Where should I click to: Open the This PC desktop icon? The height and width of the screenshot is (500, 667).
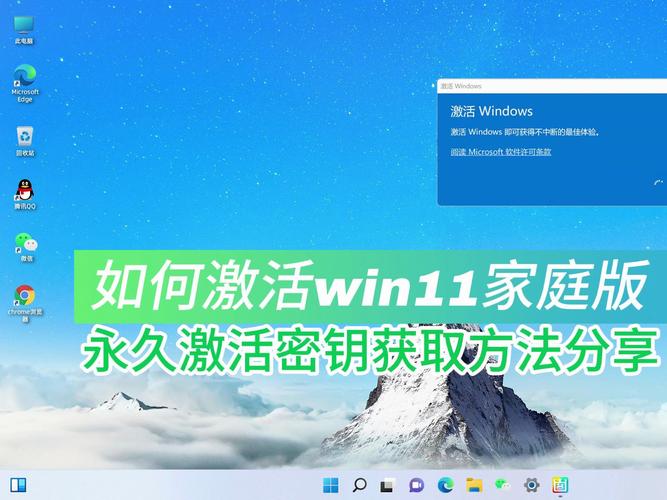[x=24, y=30]
